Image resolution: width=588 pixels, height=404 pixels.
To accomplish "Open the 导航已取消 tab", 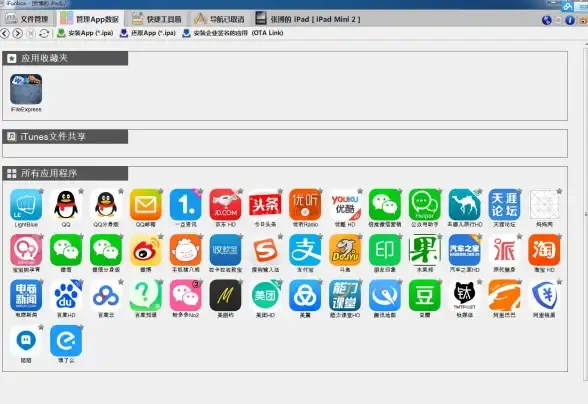I will (x=219, y=19).
